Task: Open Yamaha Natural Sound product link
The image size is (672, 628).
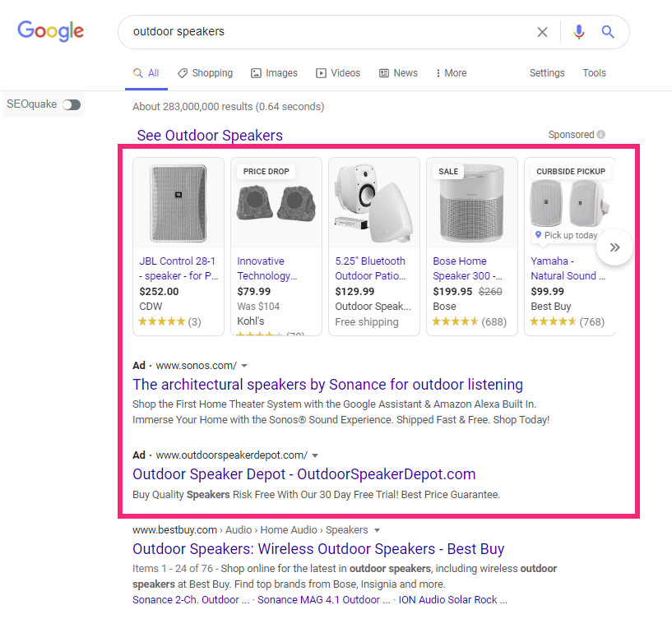Action: [568, 269]
